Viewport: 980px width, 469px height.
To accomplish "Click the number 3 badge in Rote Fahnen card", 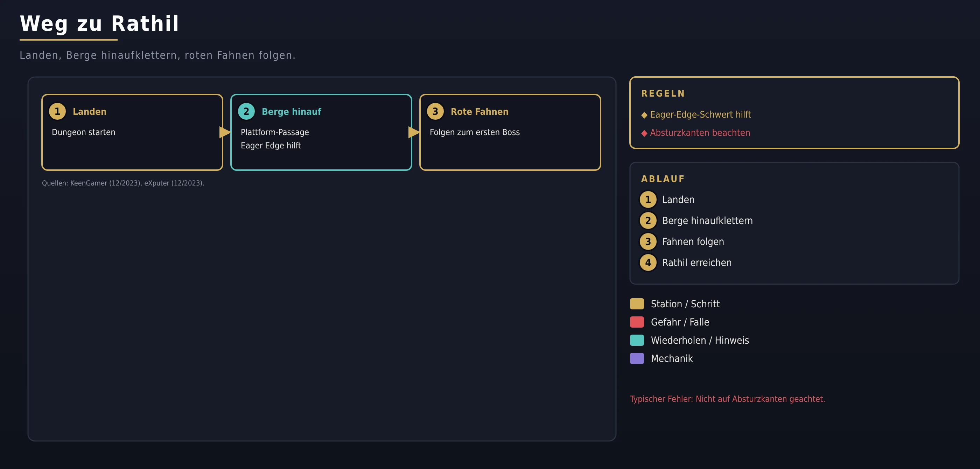I will coord(435,111).
